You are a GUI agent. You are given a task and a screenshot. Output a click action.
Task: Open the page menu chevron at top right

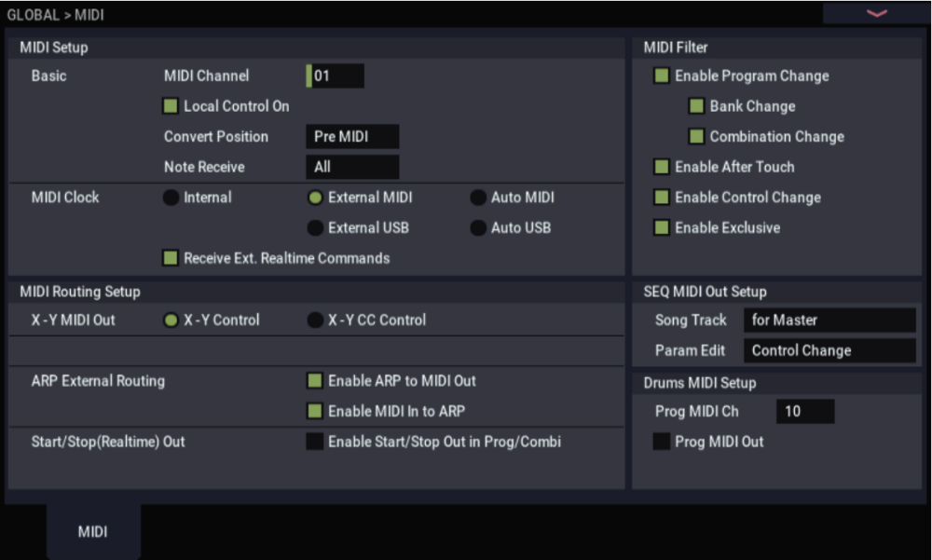[x=876, y=13]
